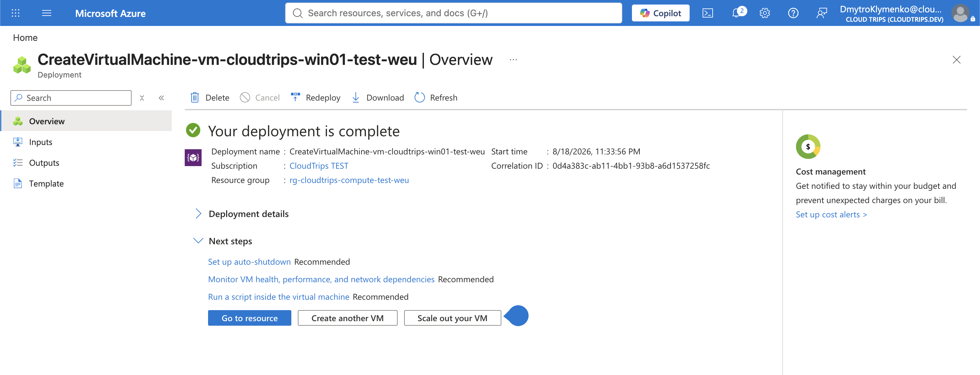
Task: Click the Microsoft Azure home title
Action: tap(110, 13)
